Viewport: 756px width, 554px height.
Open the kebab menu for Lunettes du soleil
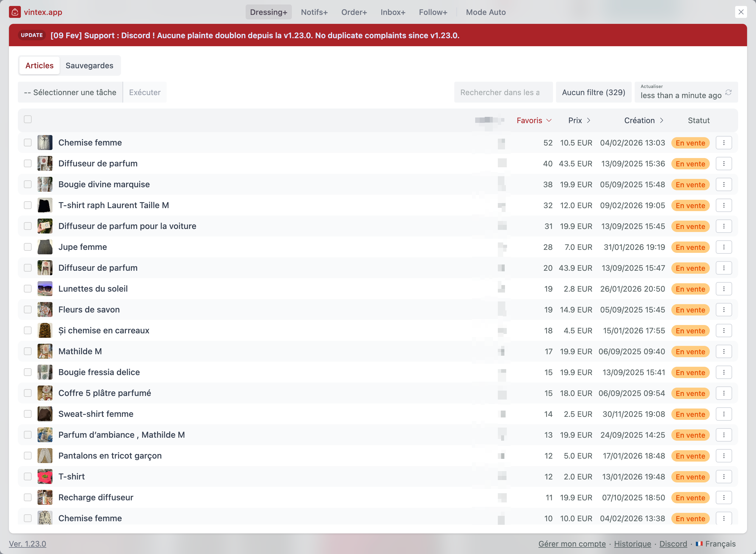point(724,289)
